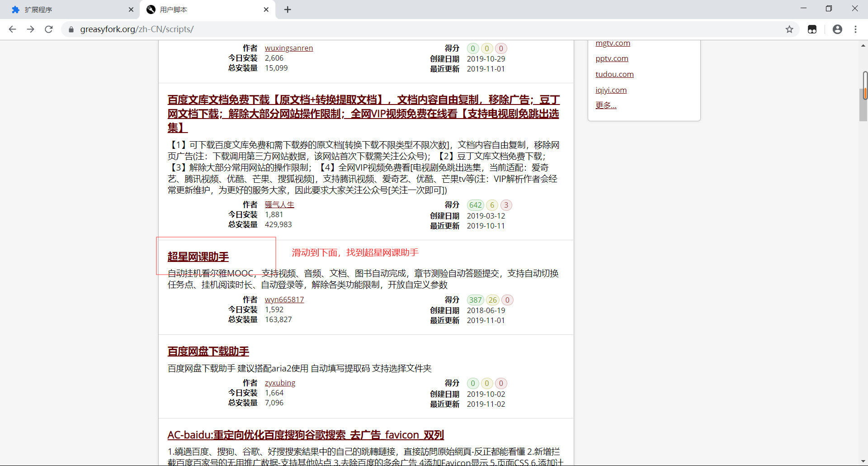This screenshot has height=466, width=868.
Task: Reload the Greasy Fork page
Action: click(49, 29)
